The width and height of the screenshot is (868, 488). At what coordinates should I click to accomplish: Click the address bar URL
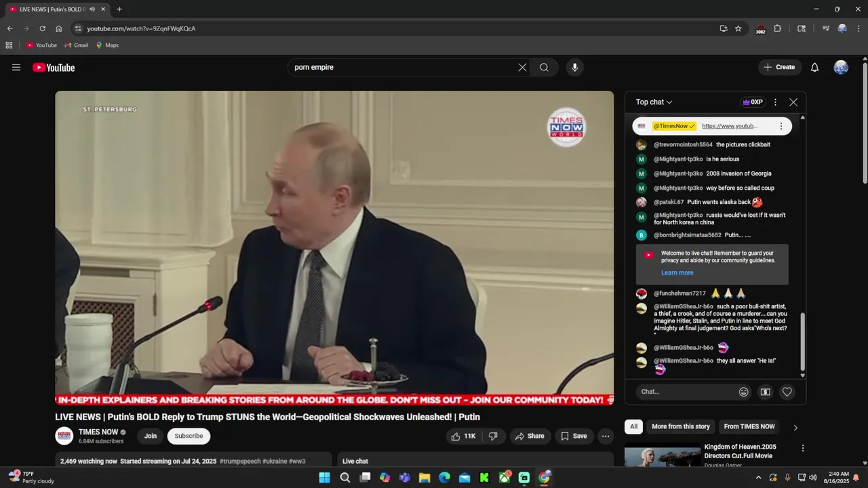(141, 28)
